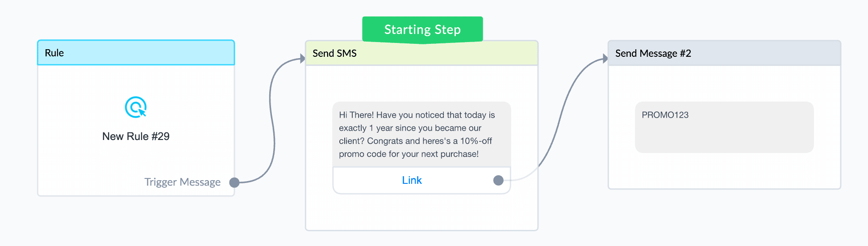Click the arrowhead entering Send Message #2
This screenshot has height=246, width=868.
point(605,59)
